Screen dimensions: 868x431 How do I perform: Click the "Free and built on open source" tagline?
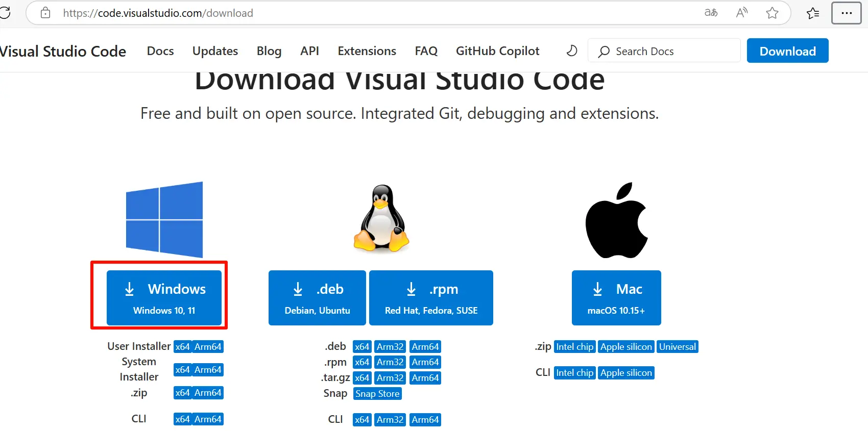tap(400, 113)
